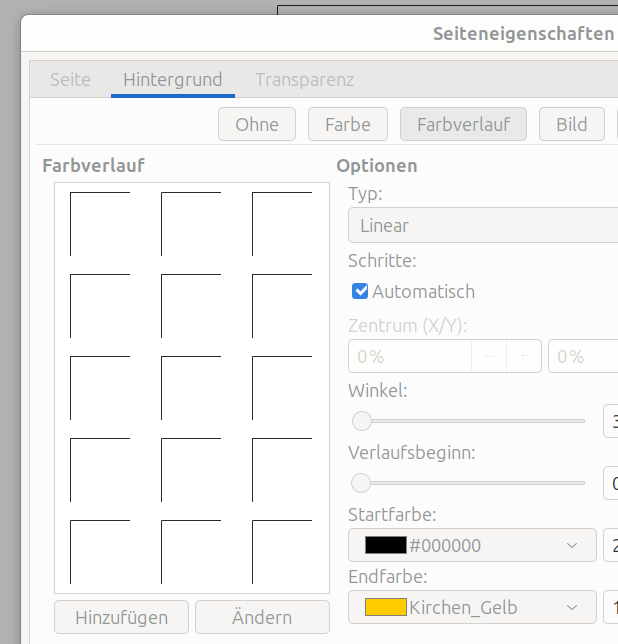Viewport: 618px width, 644px height.
Task: Open the Transparenz tab
Action: tap(304, 80)
